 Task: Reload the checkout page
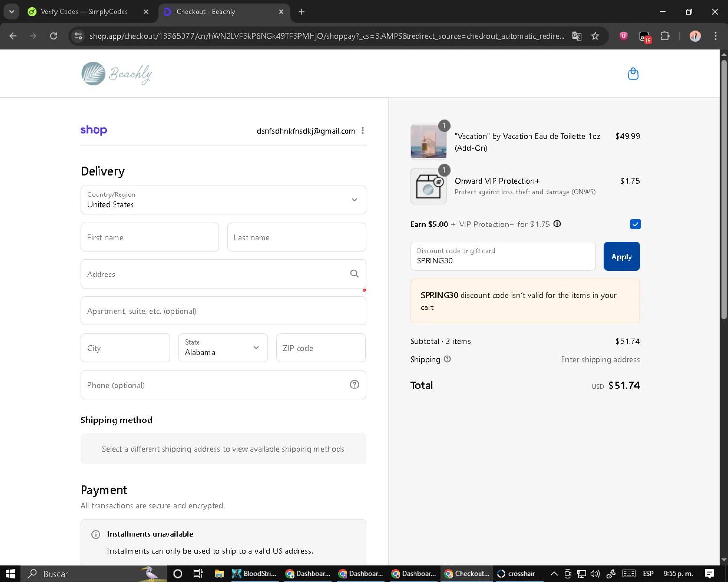click(54, 36)
